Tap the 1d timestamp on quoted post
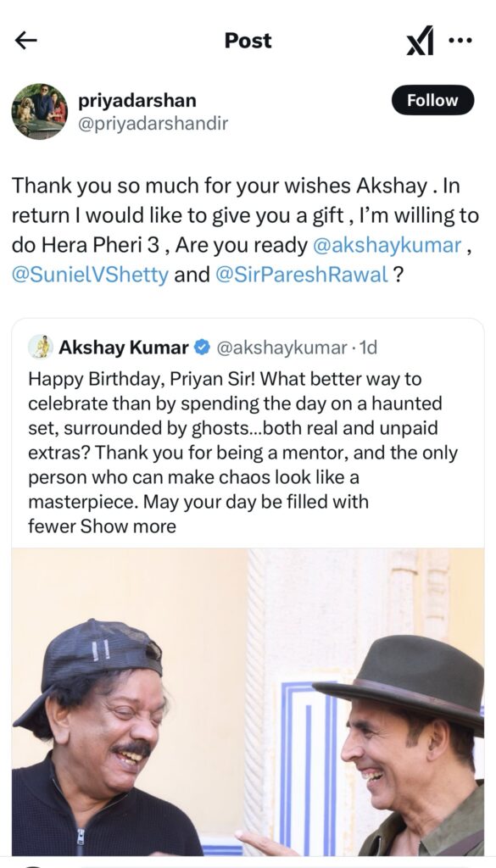The height and width of the screenshot is (868, 496). [x=368, y=348]
